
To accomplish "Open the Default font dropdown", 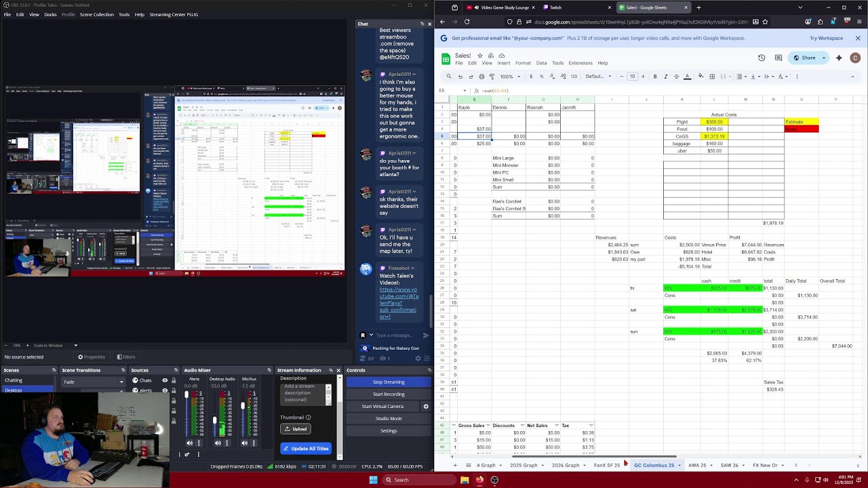I will click(x=599, y=77).
